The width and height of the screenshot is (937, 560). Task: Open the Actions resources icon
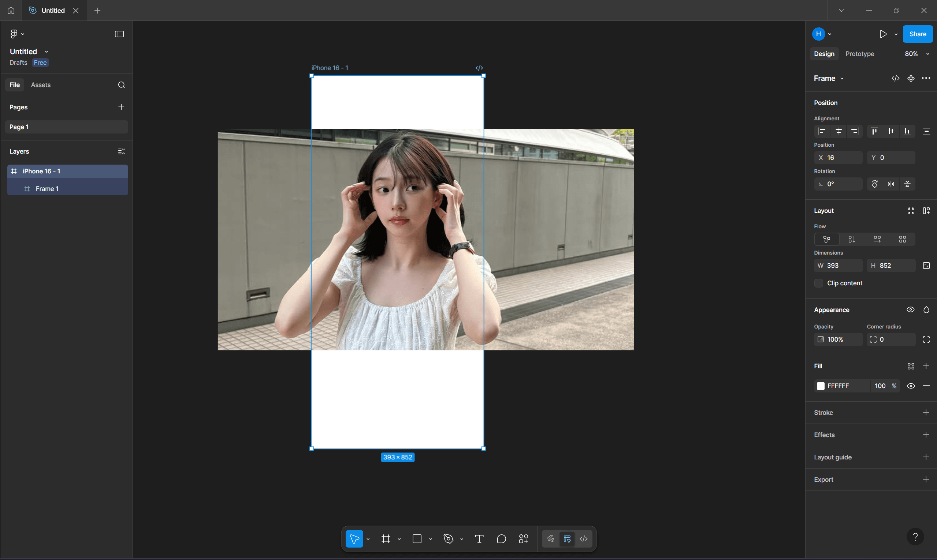point(524,539)
